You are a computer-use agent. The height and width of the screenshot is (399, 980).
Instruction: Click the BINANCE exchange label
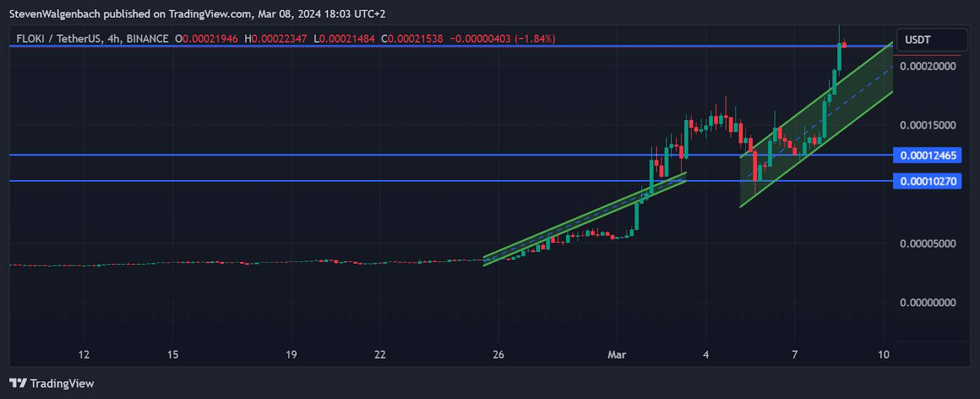147,39
